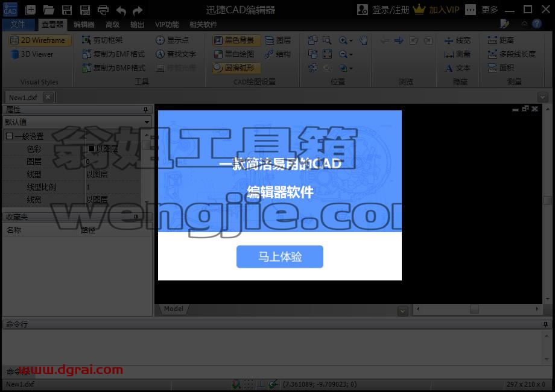The width and height of the screenshot is (555, 392).
Task: Select the 距离 distance measure tool
Action: pyautogui.click(x=501, y=40)
